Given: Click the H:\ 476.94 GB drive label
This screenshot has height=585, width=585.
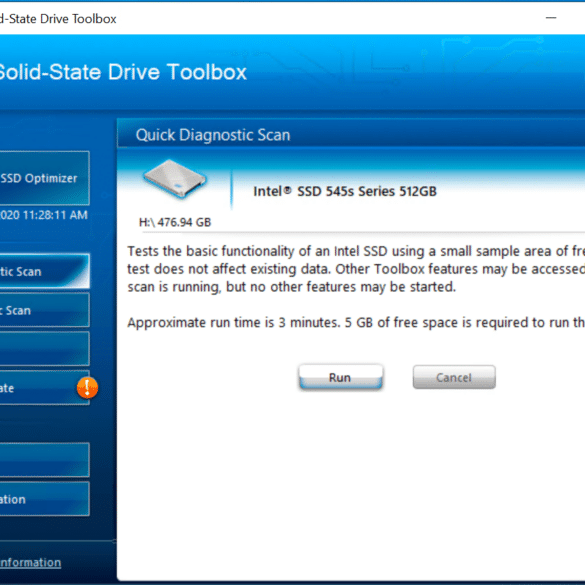Looking at the screenshot, I should (x=175, y=222).
